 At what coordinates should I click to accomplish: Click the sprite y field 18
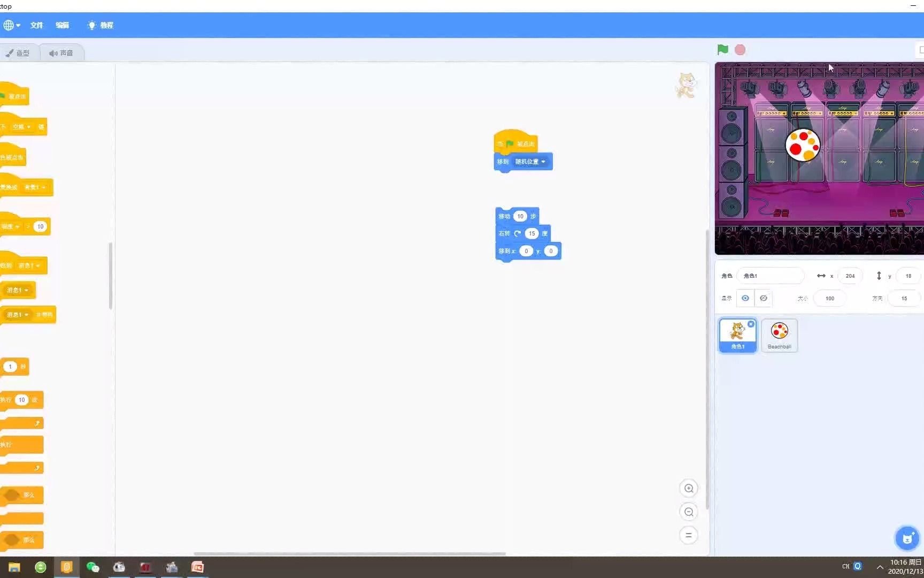click(908, 276)
